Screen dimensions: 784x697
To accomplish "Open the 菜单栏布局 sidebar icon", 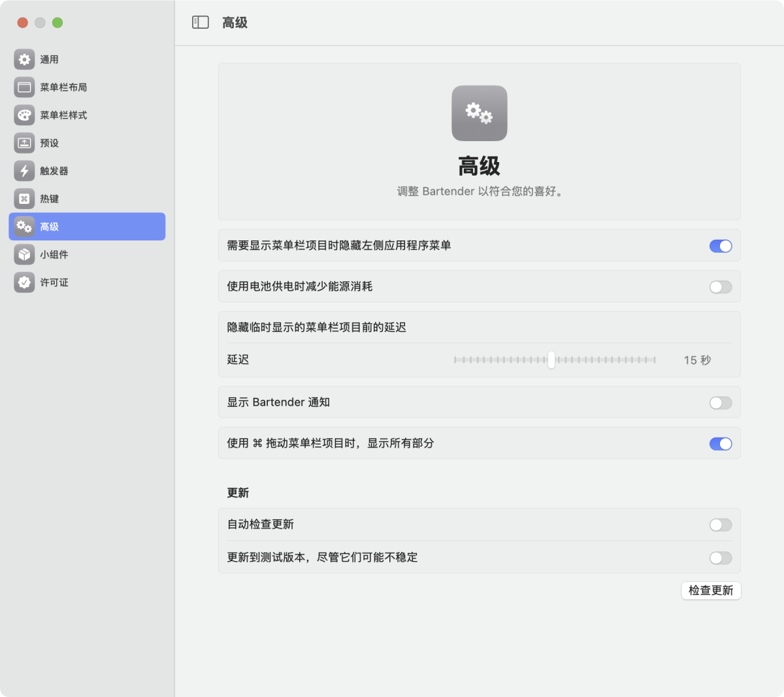I will [24, 88].
